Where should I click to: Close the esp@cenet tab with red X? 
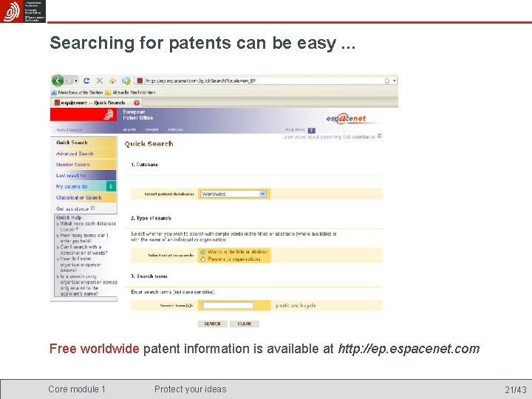click(137, 103)
